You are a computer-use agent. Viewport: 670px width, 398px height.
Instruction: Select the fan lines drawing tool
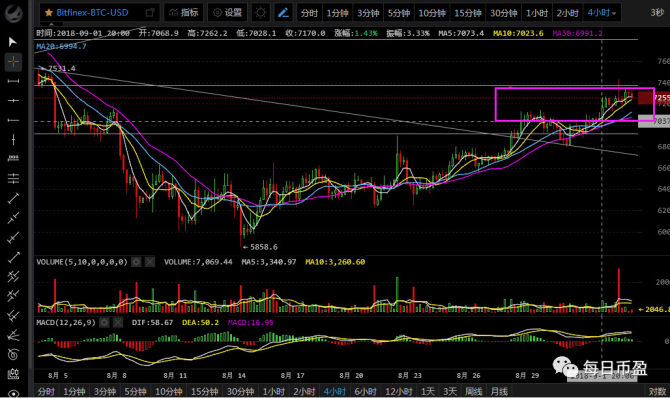point(13,336)
